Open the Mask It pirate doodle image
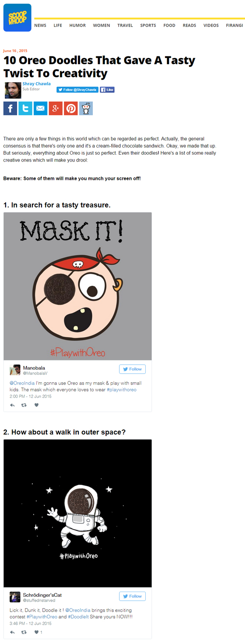Viewport: 245px width, 644px height. (x=77, y=286)
